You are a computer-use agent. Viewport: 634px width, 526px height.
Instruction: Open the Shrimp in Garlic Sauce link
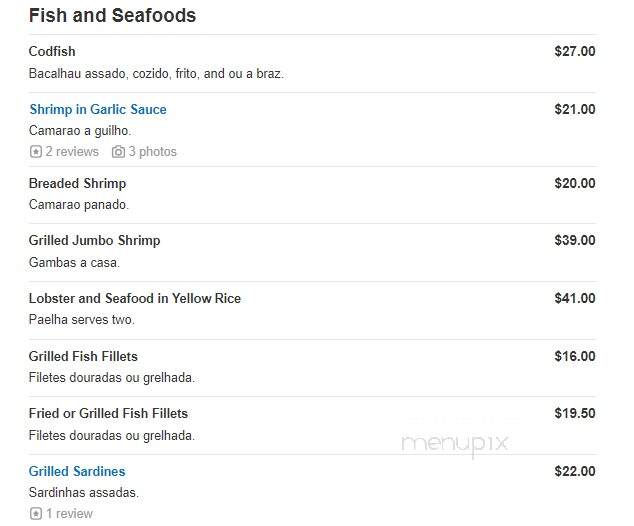(x=98, y=109)
